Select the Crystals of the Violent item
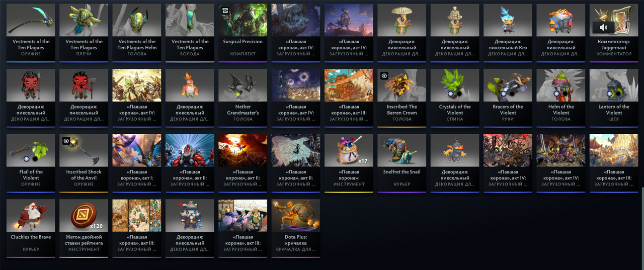This screenshot has width=644, height=270. (x=455, y=96)
